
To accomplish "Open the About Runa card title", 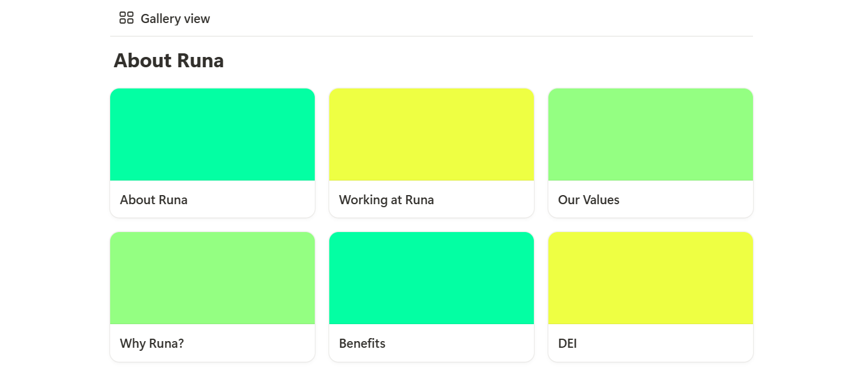I will point(154,200).
